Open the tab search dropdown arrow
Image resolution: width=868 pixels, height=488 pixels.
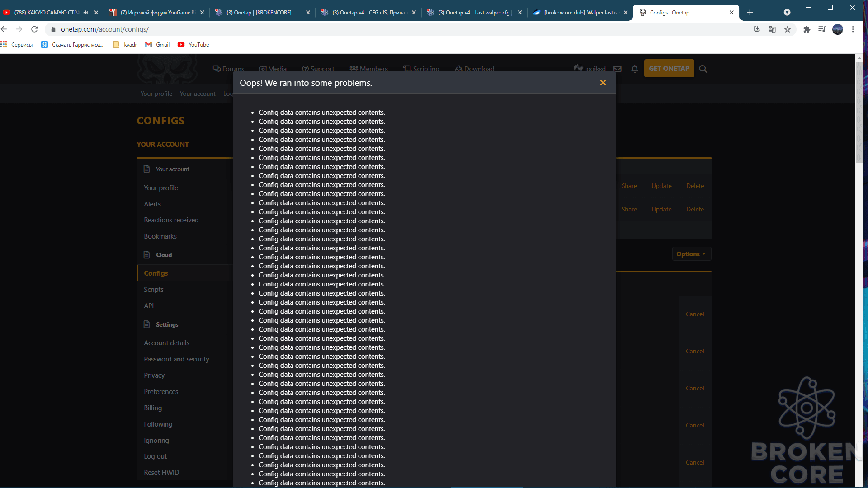(787, 13)
